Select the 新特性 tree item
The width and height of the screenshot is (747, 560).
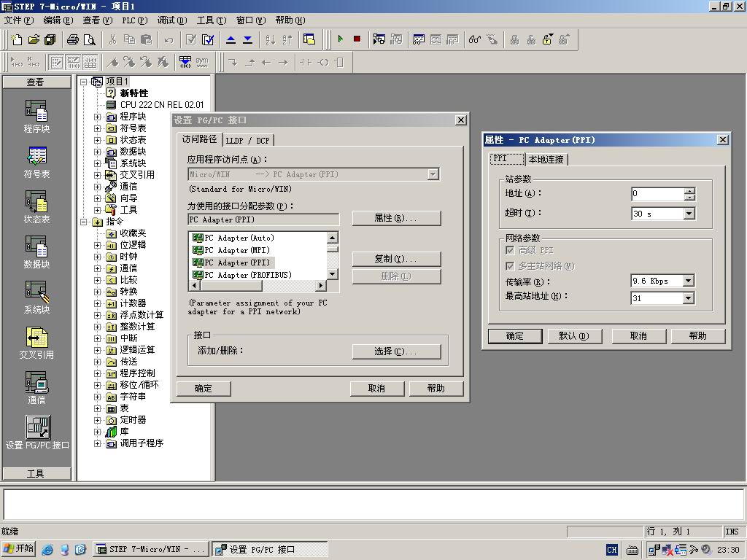(x=134, y=93)
